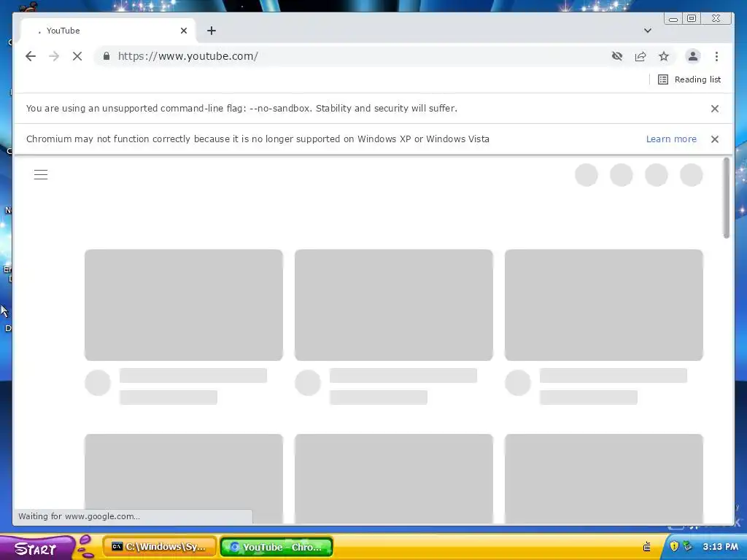
Task: Open the share page icon
Action: tap(640, 56)
